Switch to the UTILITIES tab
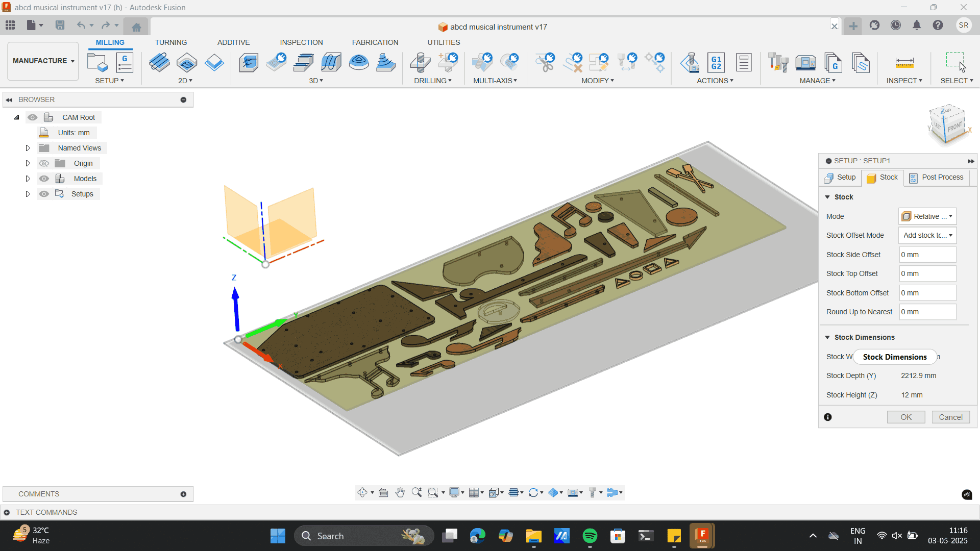 tap(444, 42)
